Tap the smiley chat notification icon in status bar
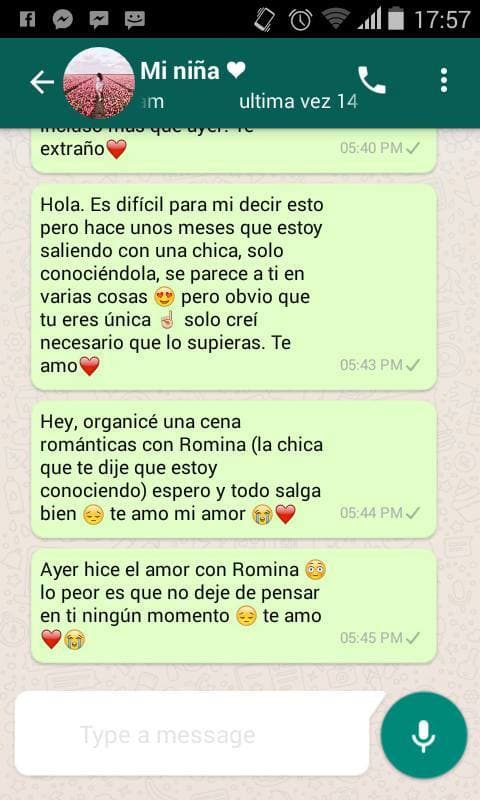Viewport: 480px width, 800px height. pos(135,19)
